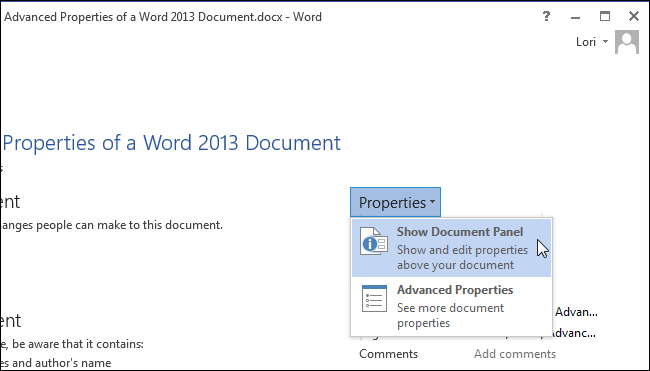
Task: Close the Word window
Action: click(634, 16)
